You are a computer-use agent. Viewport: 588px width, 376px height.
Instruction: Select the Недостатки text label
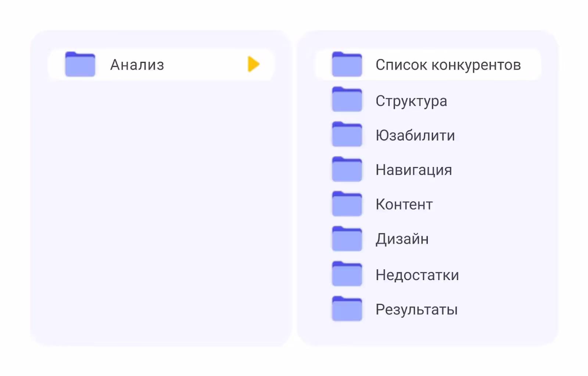[417, 275]
